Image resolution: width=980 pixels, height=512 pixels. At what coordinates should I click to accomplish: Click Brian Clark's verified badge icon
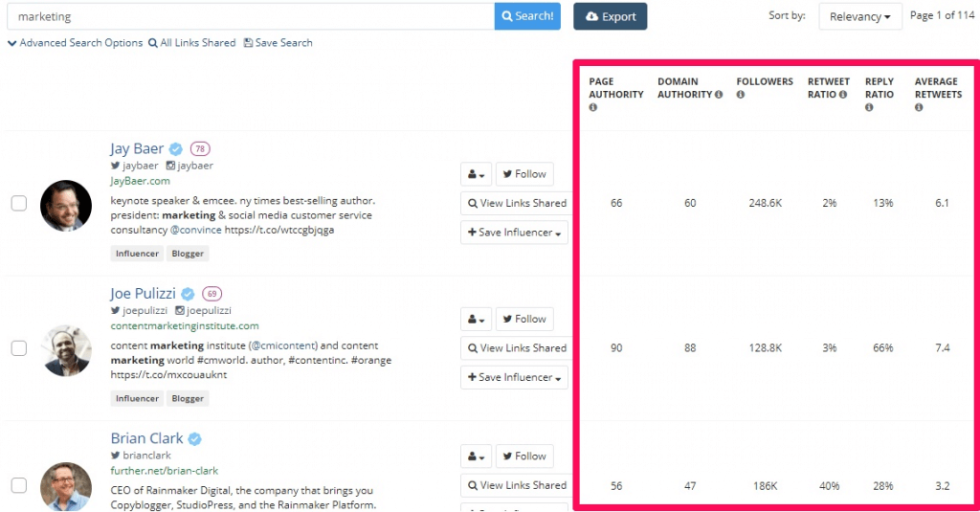(195, 439)
